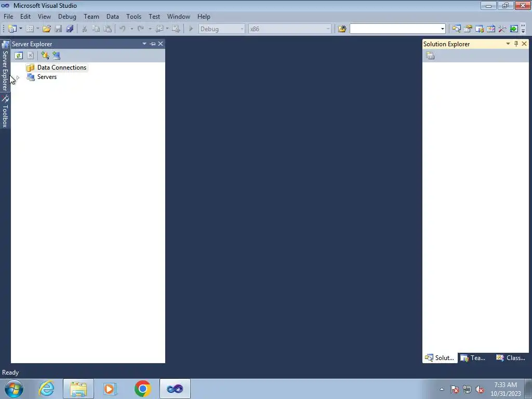532x399 pixels.
Task: Close the Solution Explorer panel
Action: coord(524,44)
